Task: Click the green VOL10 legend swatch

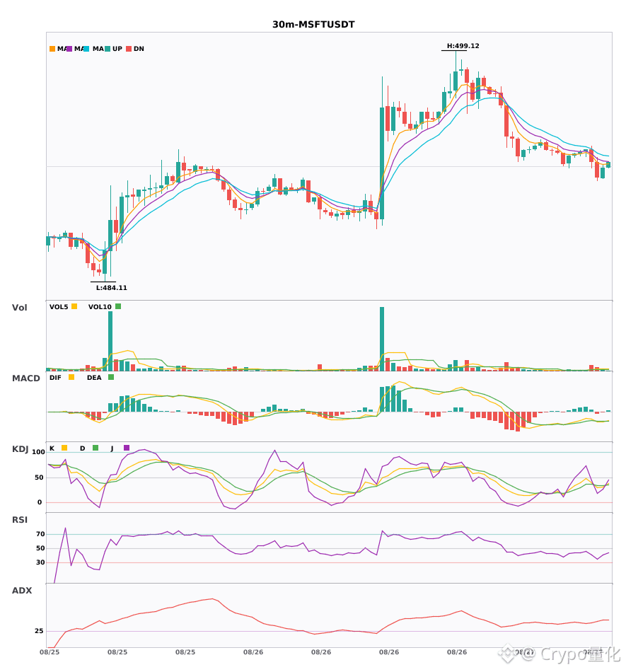Action: click(118, 306)
